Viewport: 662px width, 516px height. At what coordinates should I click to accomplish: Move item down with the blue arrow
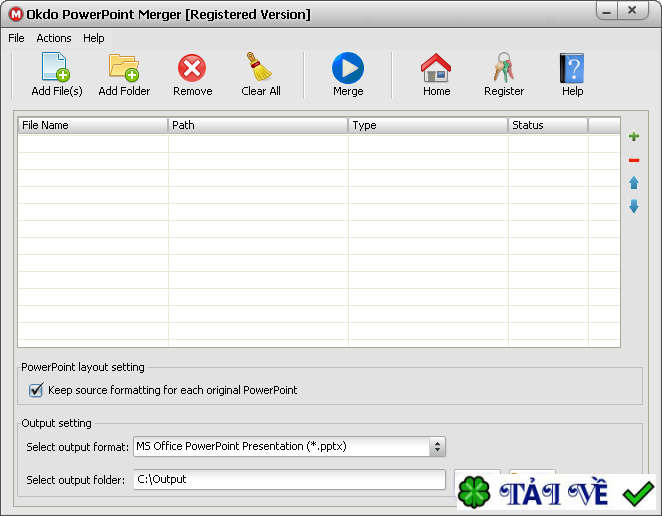(634, 206)
